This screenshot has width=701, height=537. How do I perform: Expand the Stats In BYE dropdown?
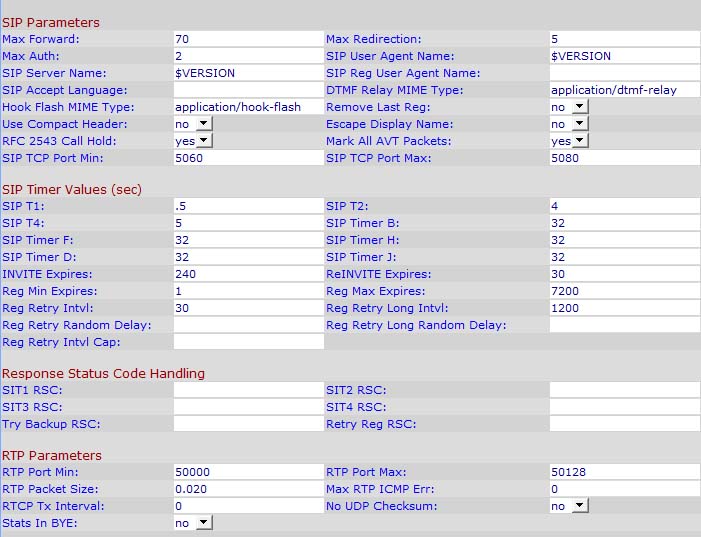[x=194, y=522]
